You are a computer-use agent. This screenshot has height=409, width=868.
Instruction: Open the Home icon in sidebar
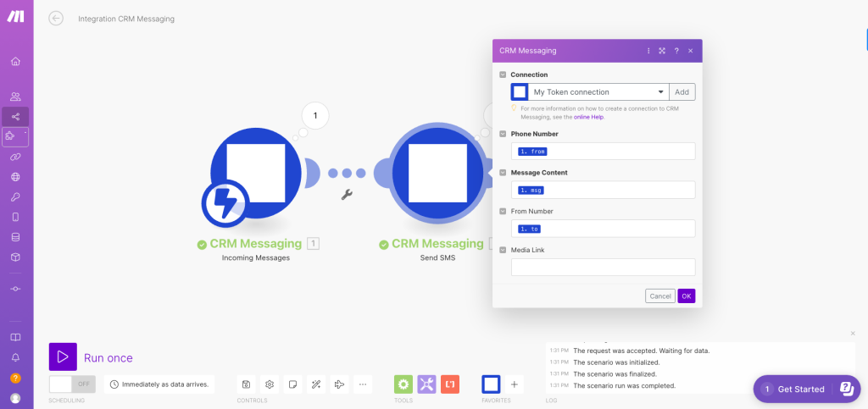[x=15, y=61]
